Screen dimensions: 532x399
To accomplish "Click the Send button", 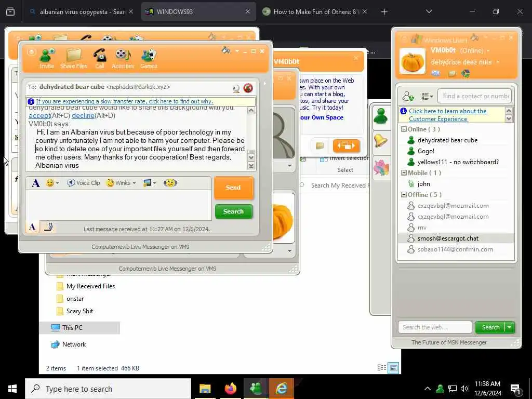I will point(233,188).
